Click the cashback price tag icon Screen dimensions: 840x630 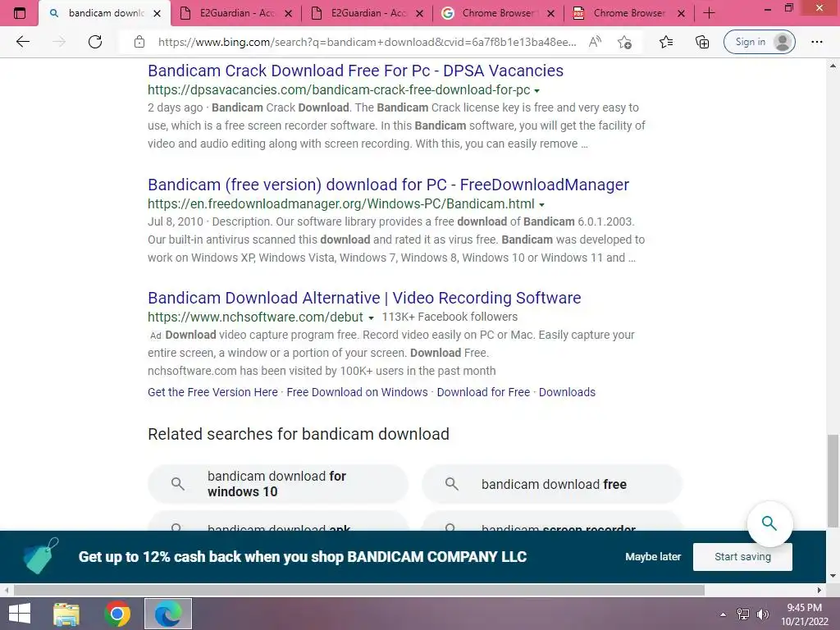point(40,556)
